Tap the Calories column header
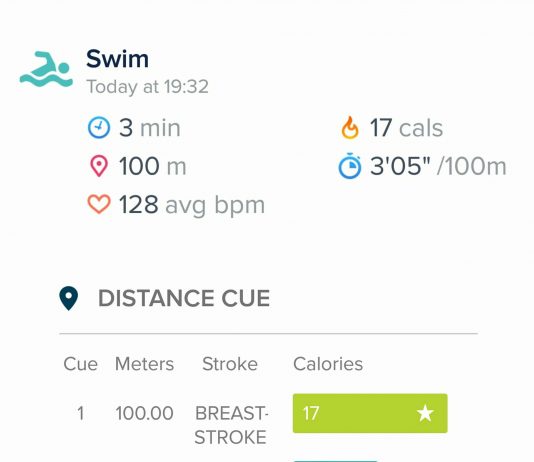Viewport: 534px width, 462px height. click(328, 364)
